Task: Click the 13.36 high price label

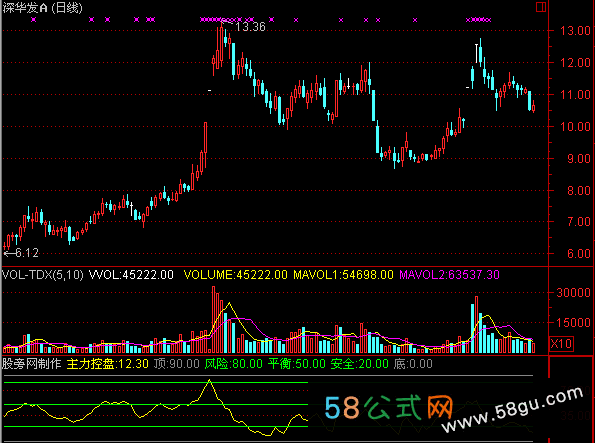Action: [x=250, y=27]
